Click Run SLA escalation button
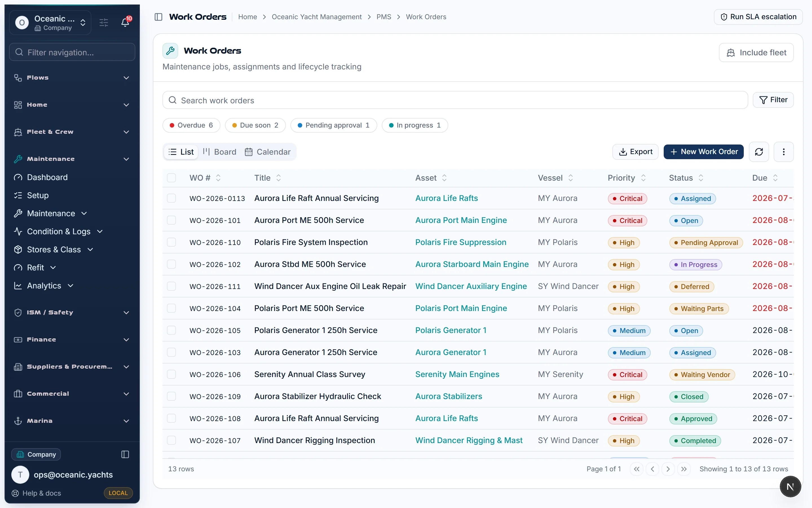Screen dimensions: 812x508 758,17
